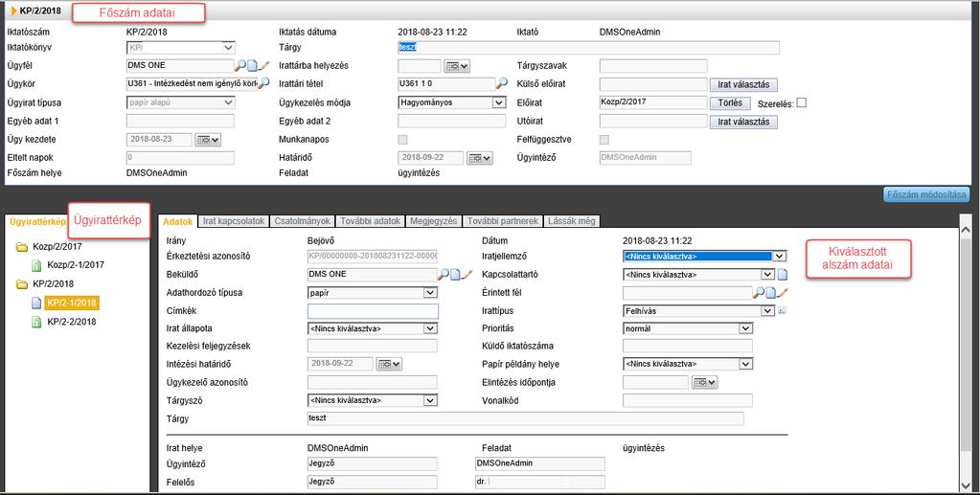Open the Irat állapota dropdown

[373, 328]
